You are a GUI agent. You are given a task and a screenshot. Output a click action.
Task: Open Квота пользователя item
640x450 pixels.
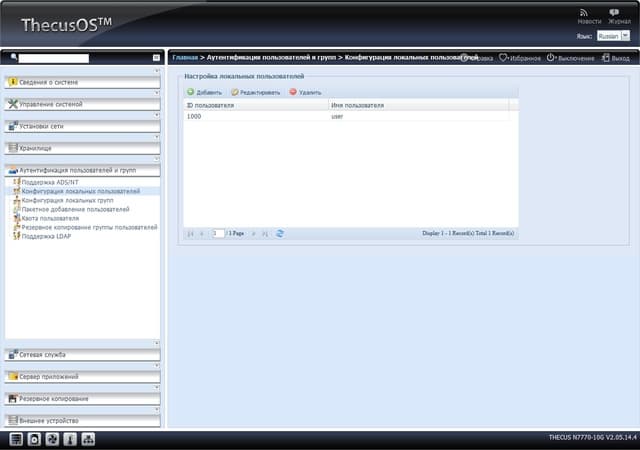click(50, 218)
